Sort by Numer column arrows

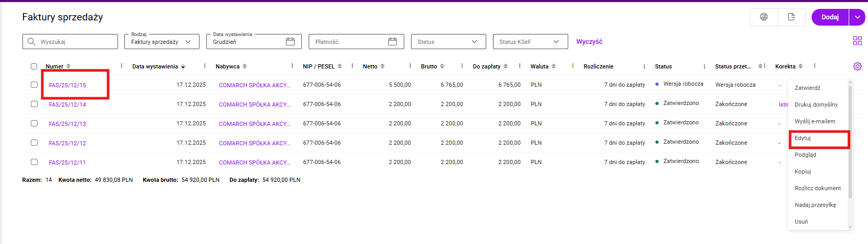point(68,66)
